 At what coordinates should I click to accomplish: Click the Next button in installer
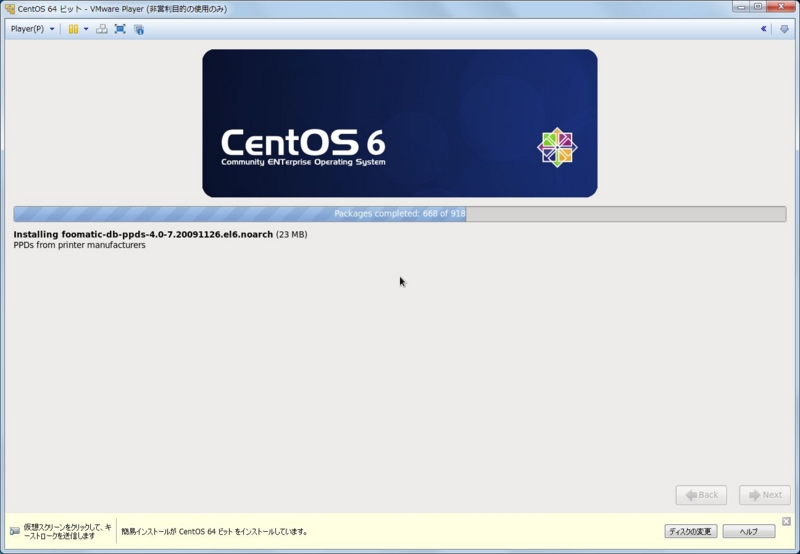764,495
